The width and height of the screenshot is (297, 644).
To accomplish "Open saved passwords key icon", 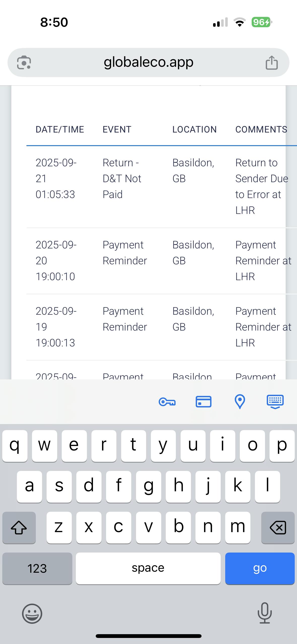I will pos(167,402).
